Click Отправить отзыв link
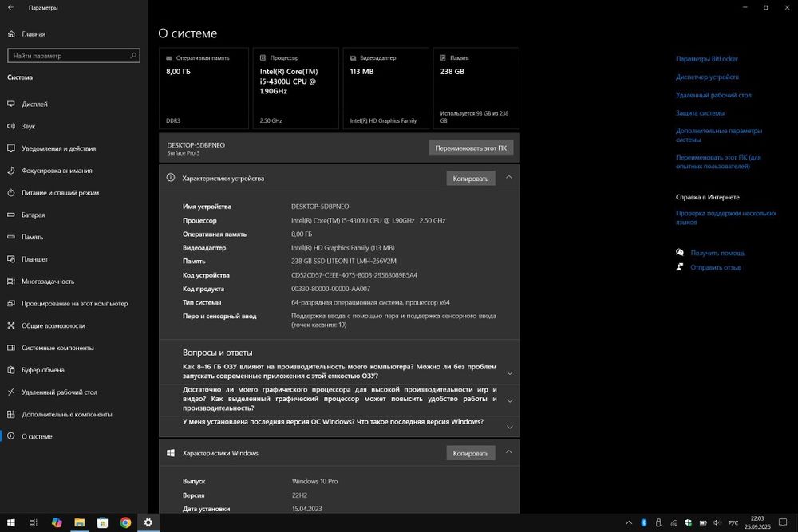 (x=716, y=267)
